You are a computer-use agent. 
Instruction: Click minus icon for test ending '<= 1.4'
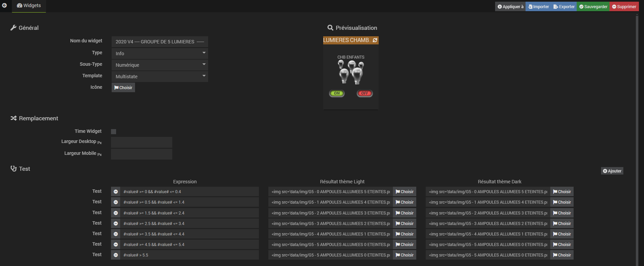tap(116, 202)
